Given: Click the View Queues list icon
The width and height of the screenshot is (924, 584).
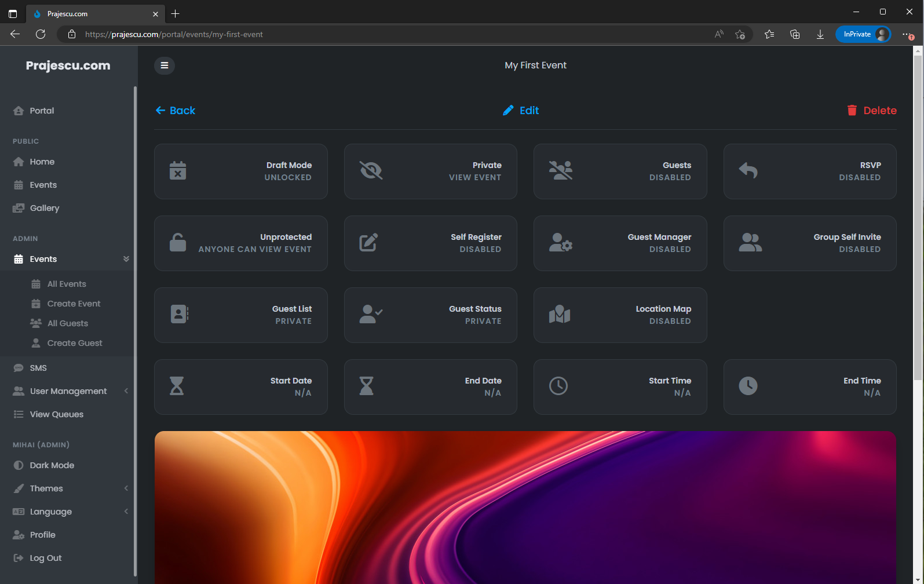Looking at the screenshot, I should click(19, 414).
